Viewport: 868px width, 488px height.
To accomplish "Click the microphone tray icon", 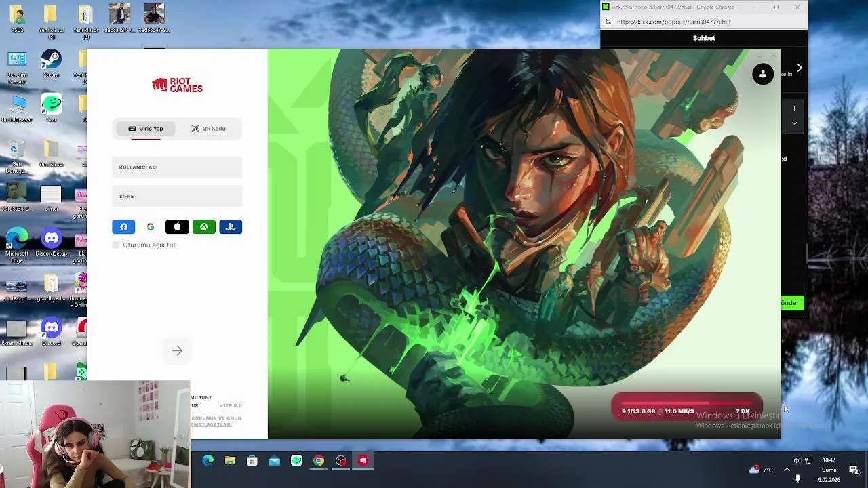I will (x=797, y=479).
